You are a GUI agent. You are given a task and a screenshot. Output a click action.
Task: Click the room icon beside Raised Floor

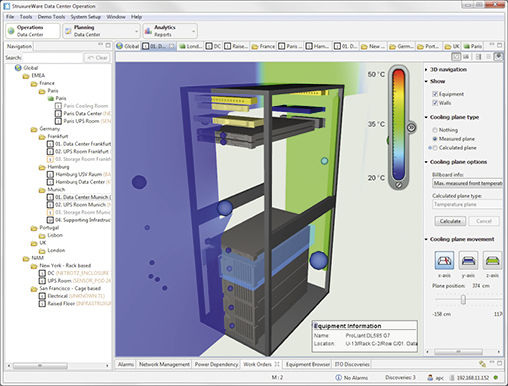[x=42, y=304]
